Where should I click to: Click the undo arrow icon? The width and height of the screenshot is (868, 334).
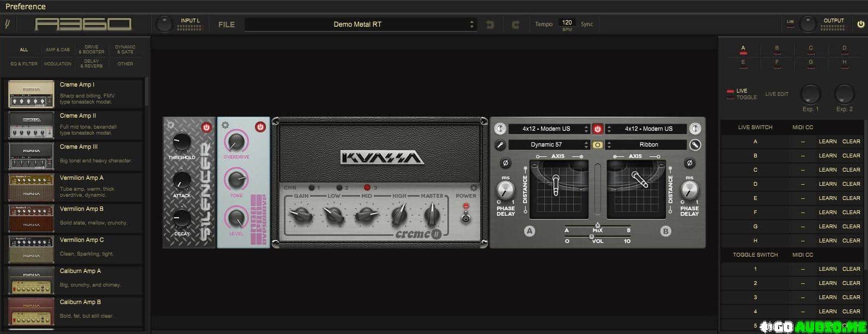[490, 25]
